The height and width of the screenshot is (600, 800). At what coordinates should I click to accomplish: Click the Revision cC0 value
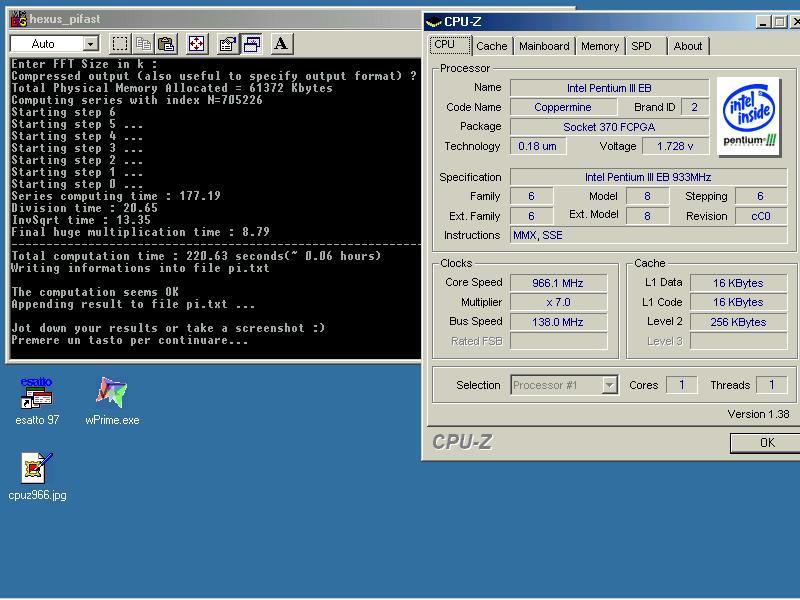761,216
